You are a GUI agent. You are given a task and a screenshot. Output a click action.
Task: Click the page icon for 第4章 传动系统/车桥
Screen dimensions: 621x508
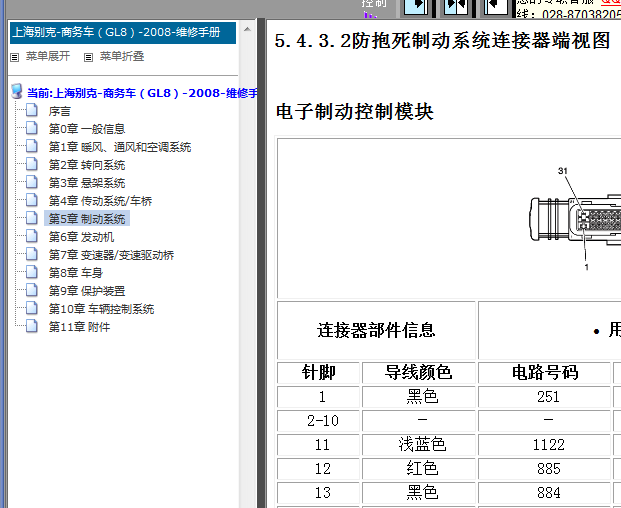pos(32,200)
